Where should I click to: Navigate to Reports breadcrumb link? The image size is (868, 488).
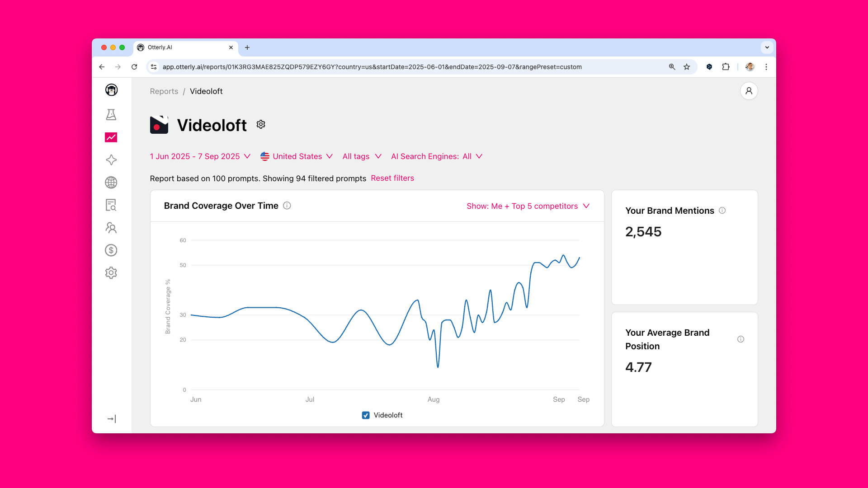coord(164,91)
